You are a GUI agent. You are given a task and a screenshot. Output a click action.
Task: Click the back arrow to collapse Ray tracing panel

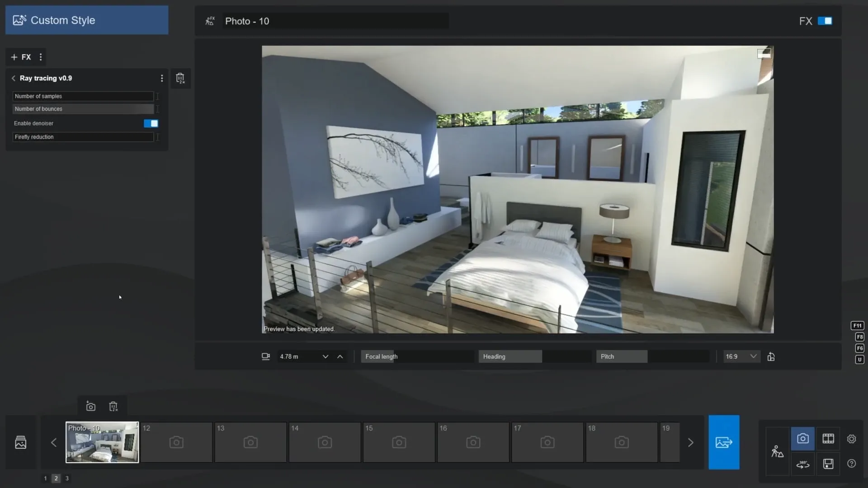click(14, 78)
